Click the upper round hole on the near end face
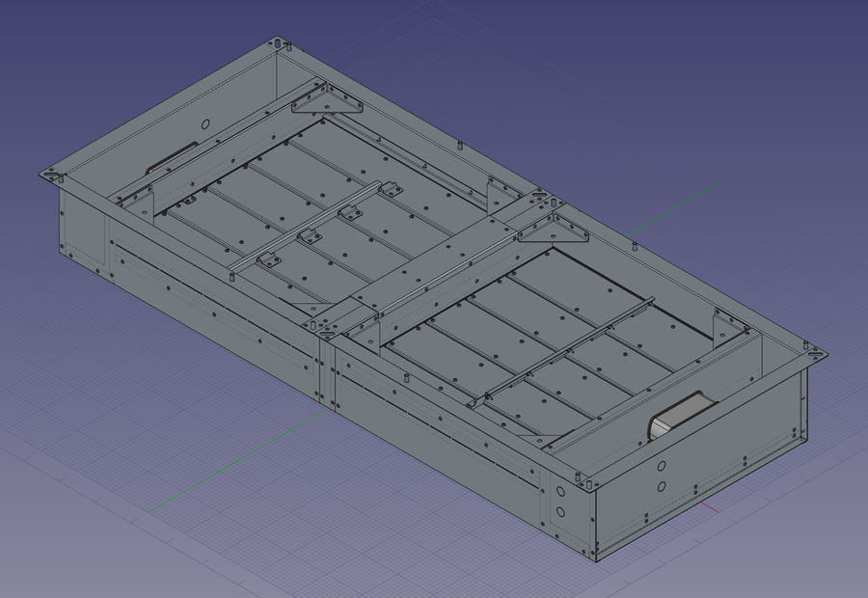This screenshot has width=868, height=598. pos(662,465)
